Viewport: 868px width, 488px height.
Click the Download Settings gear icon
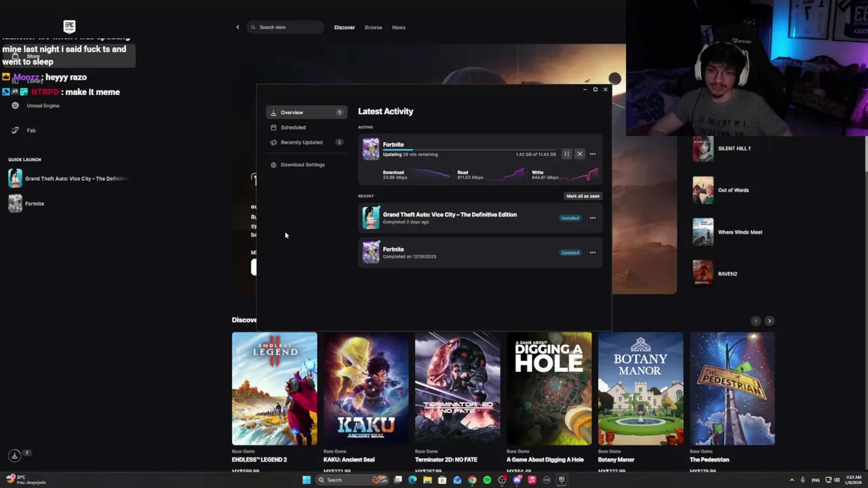coord(273,165)
